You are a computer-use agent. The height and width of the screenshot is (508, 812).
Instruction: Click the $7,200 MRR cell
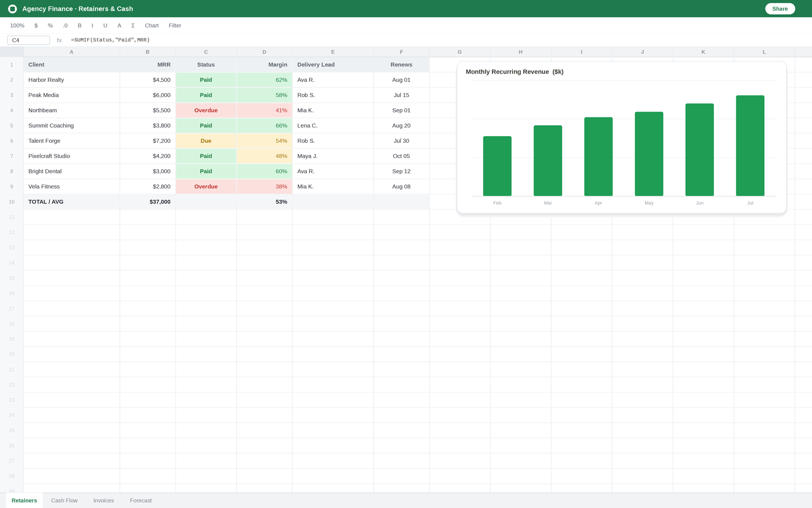click(148, 141)
